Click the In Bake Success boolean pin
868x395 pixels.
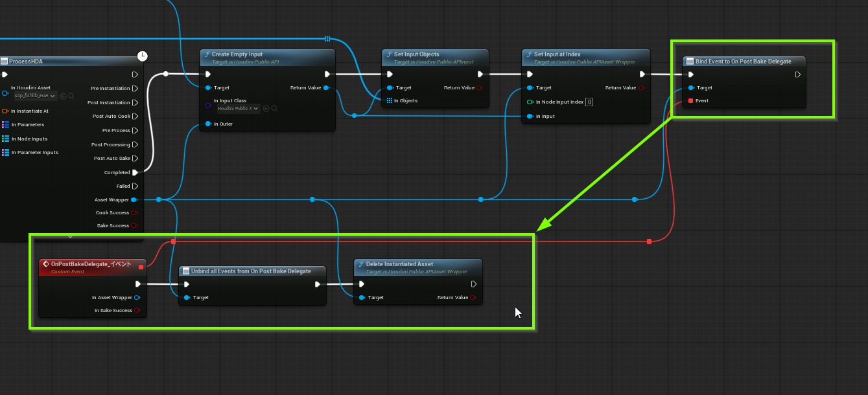[137, 311]
